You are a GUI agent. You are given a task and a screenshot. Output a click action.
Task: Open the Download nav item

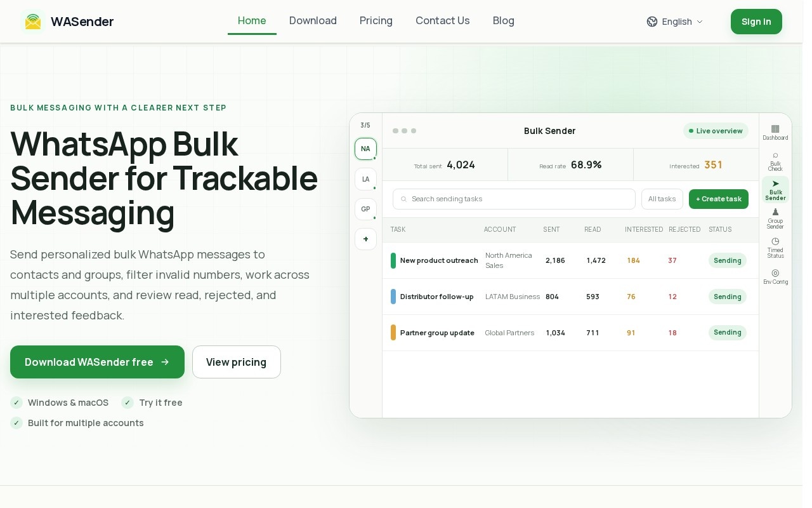[313, 21]
